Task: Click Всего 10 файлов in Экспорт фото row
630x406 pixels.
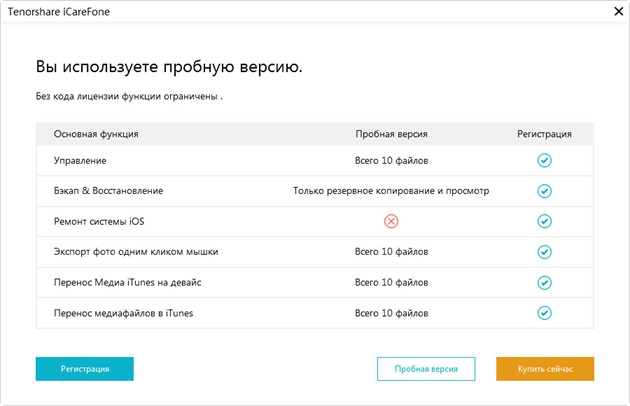Action: point(391,252)
